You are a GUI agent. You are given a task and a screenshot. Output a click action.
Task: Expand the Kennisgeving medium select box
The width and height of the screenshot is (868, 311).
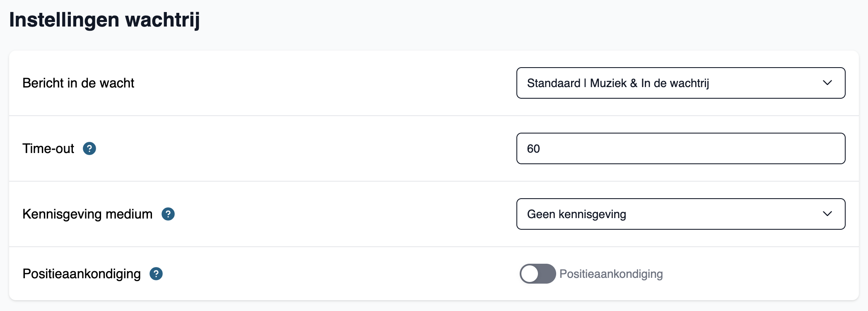[681, 214]
